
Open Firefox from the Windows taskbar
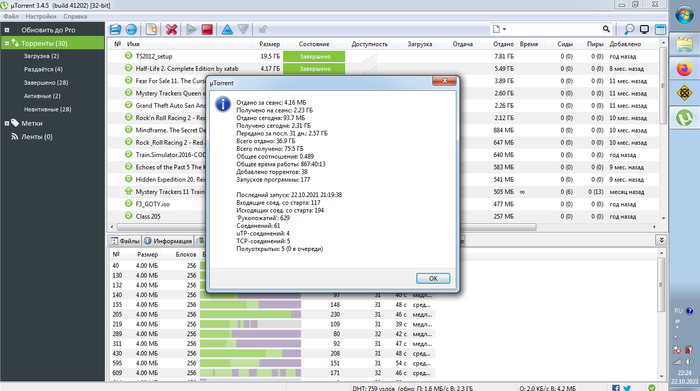coord(684,68)
